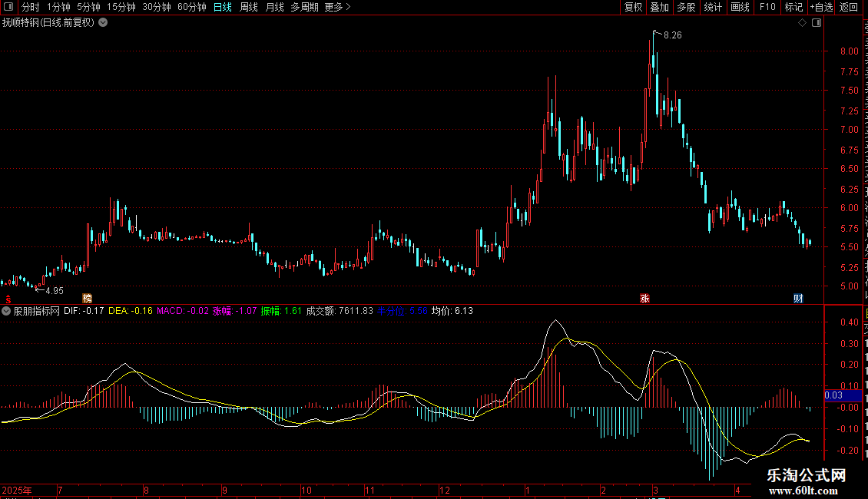Click the 成交额: 7611.83 value
Image resolution: width=868 pixels, height=499 pixels.
340,311
